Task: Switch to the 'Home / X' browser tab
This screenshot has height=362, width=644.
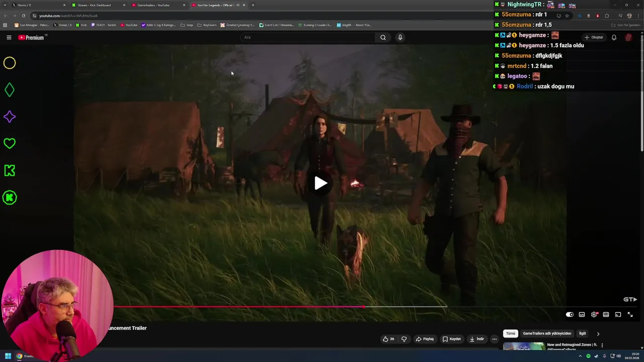Action: [38, 5]
